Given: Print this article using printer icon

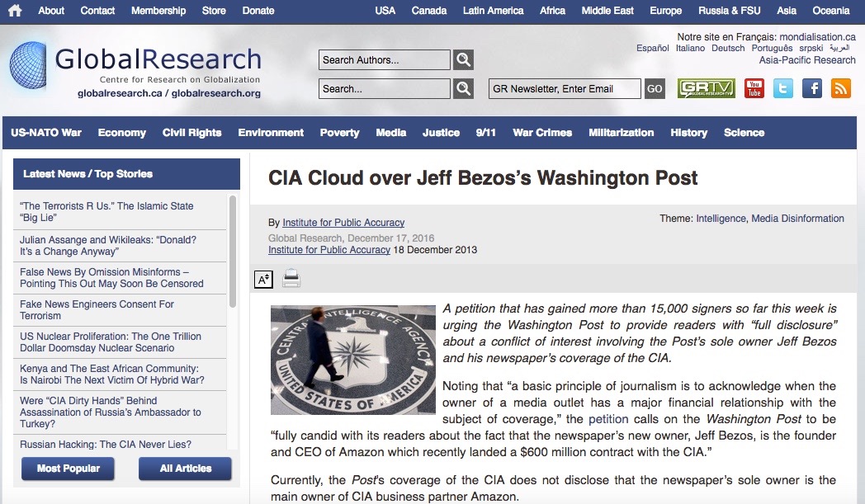Looking at the screenshot, I should pyautogui.click(x=291, y=279).
